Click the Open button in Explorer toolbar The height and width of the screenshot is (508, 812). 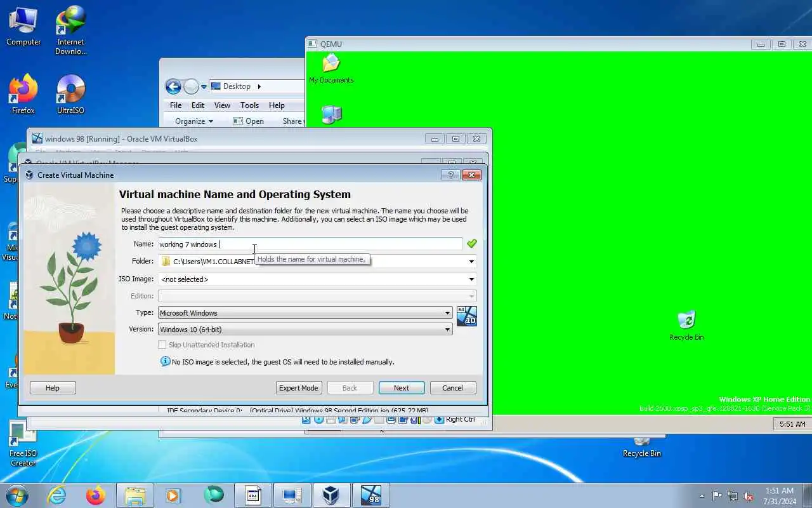point(248,121)
